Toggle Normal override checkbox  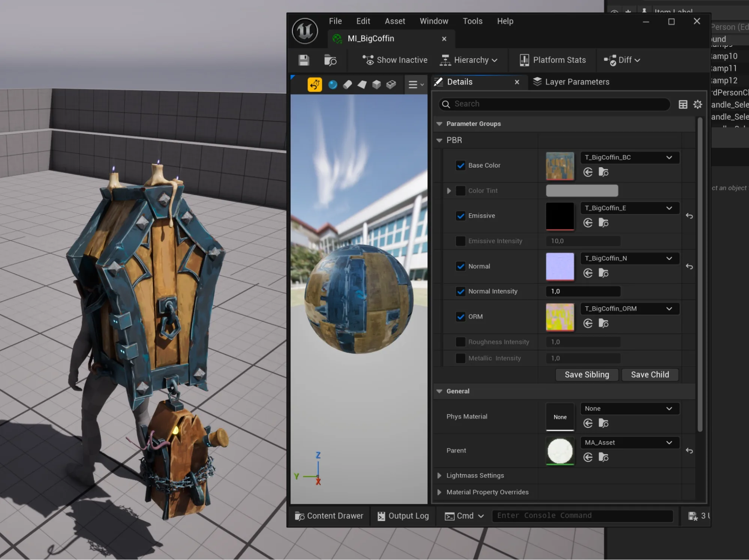point(460,267)
